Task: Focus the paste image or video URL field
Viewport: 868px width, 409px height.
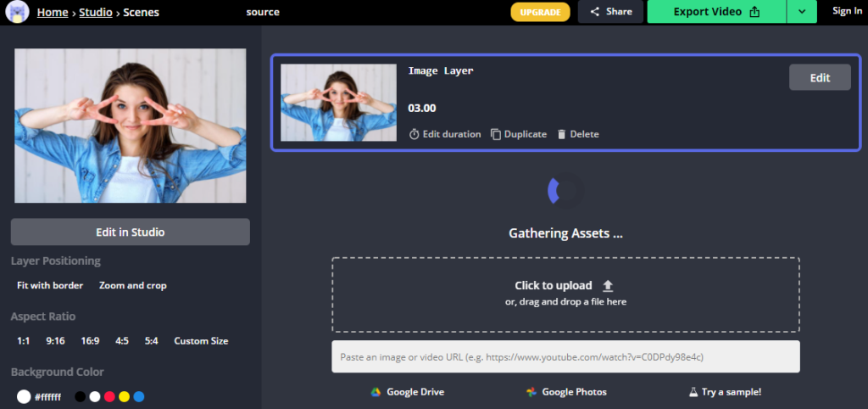Action: (565, 356)
